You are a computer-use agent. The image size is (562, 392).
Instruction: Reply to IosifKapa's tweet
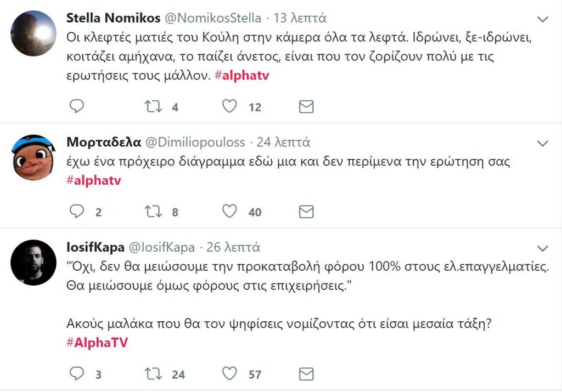tap(77, 374)
